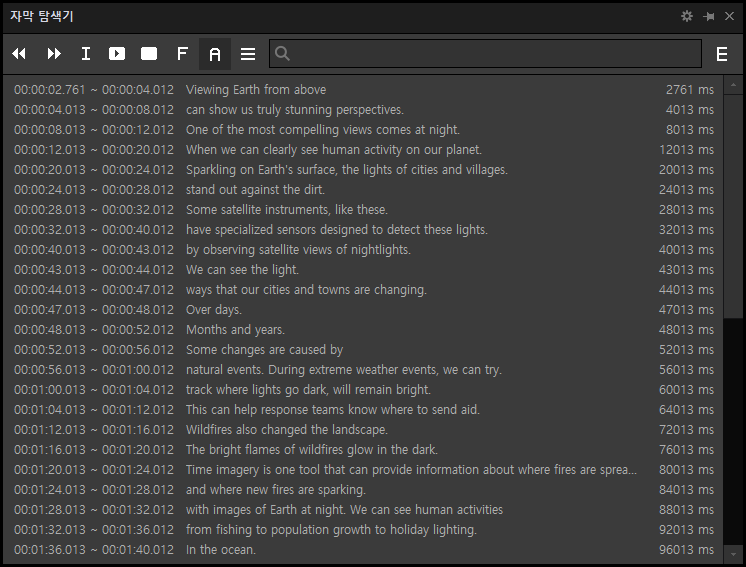The image size is (746, 567).
Task: Select 'with images of Earth at night' line
Action: [x=344, y=509]
